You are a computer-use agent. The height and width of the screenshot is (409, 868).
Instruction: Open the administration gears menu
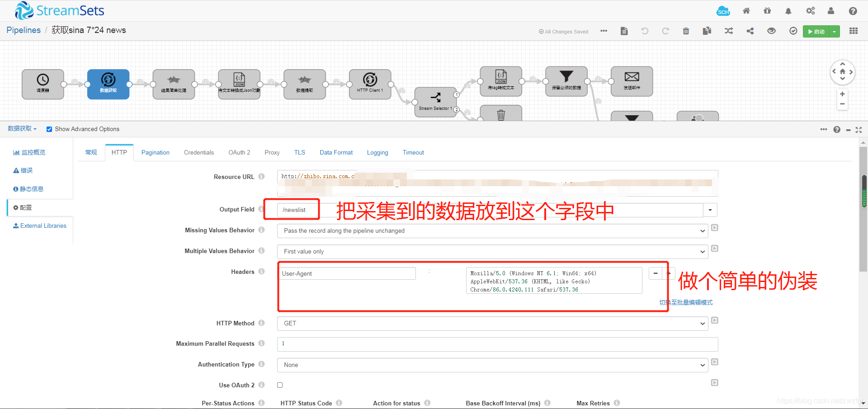pyautogui.click(x=811, y=11)
